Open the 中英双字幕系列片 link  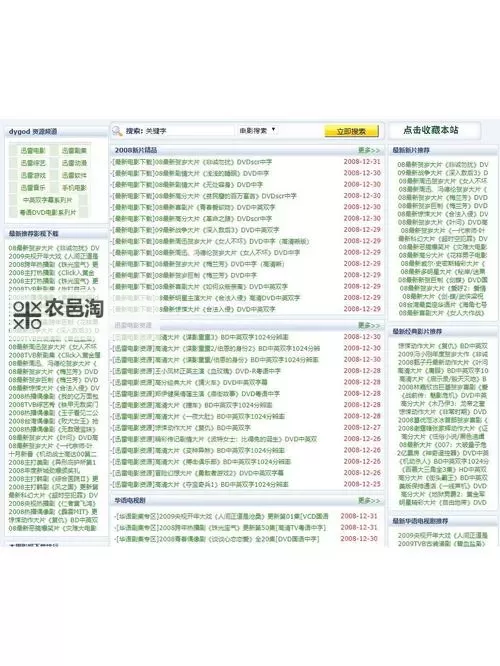pos(48,200)
